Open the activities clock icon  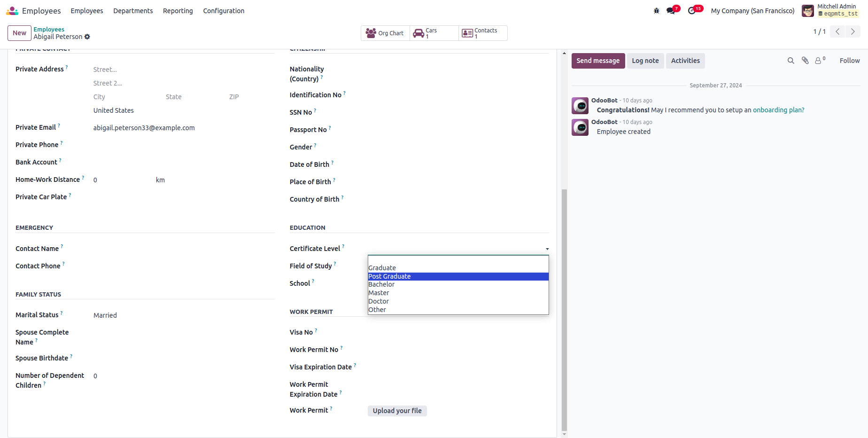[692, 11]
